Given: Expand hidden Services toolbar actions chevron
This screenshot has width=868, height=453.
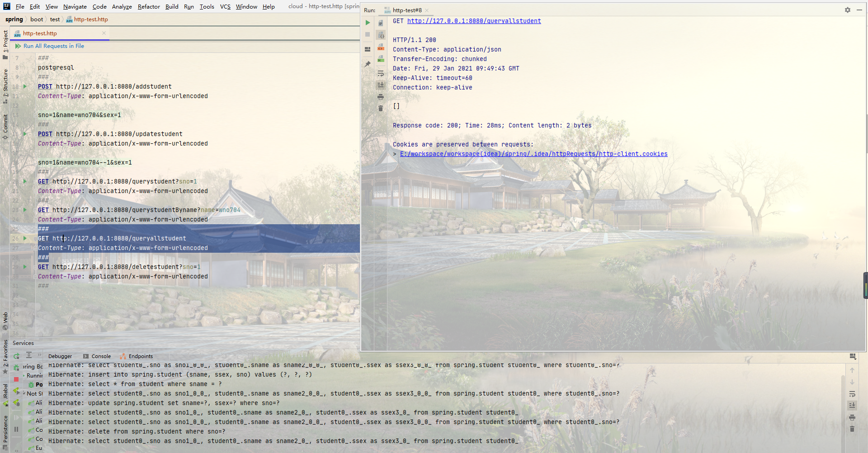Looking at the screenshot, I should [39, 355].
